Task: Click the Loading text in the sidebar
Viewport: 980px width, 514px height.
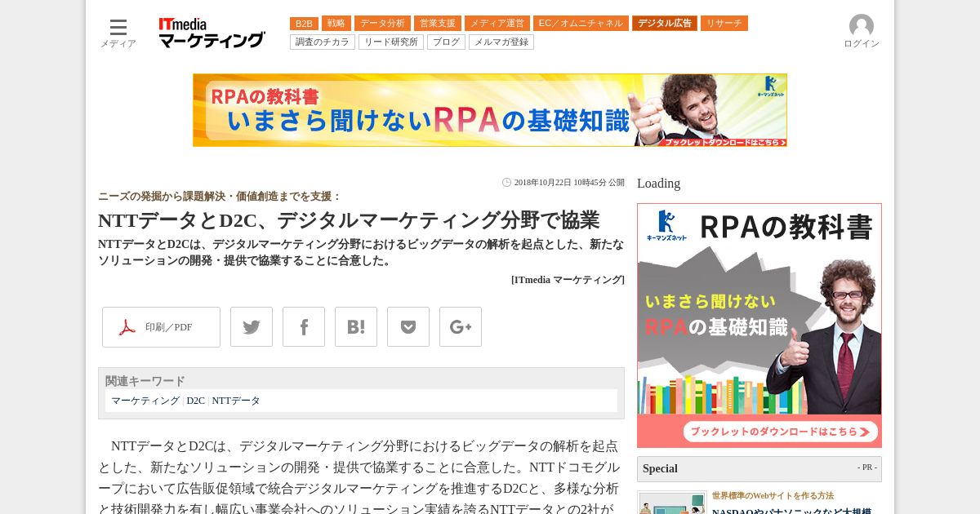Action: click(658, 184)
